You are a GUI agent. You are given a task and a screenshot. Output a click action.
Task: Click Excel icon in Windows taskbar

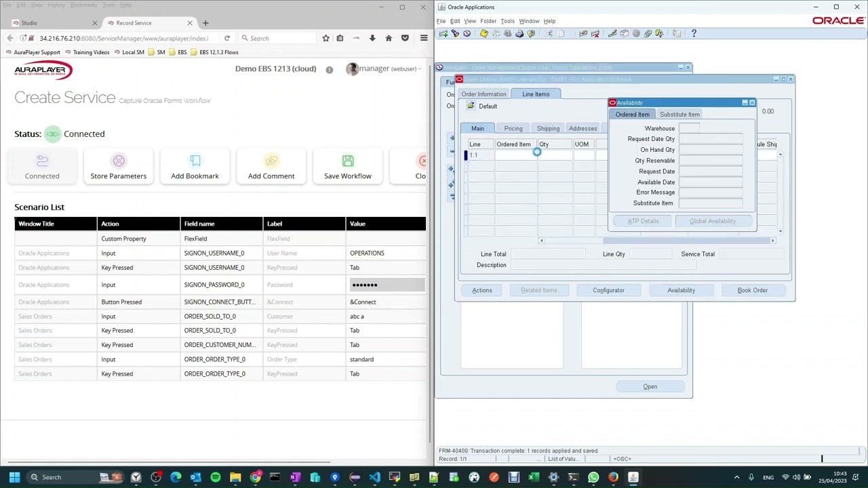pyautogui.click(x=534, y=477)
